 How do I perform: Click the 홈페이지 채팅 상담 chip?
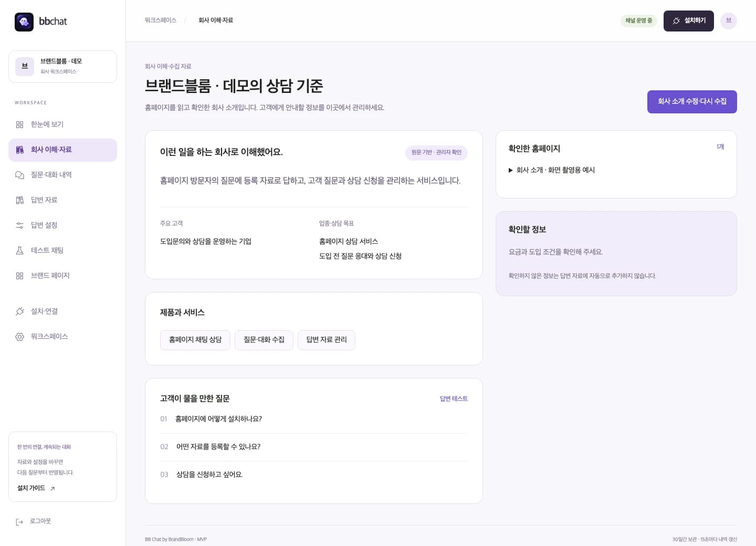tap(195, 340)
